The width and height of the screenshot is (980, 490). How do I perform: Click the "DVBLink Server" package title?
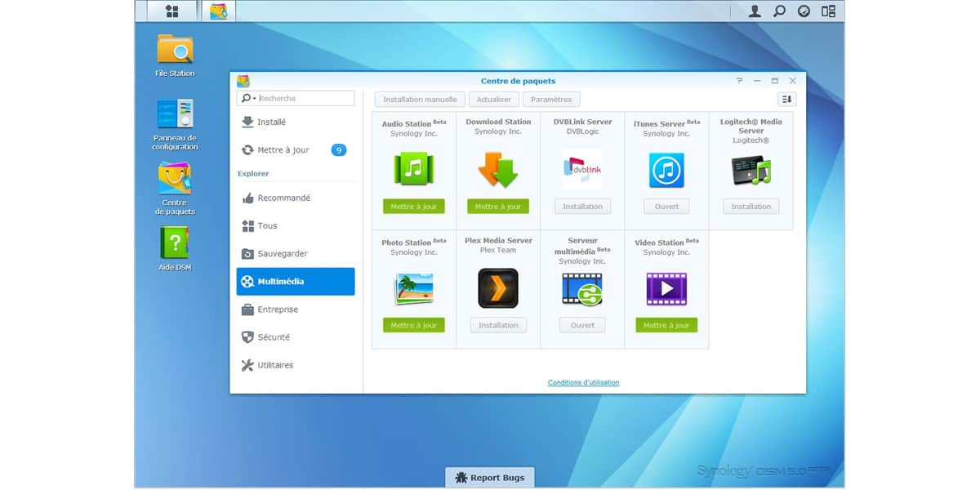[582, 122]
